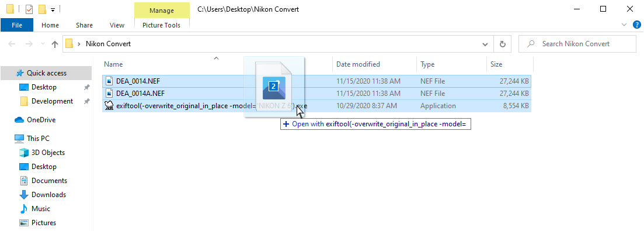Open the Help question mark icon
This screenshot has width=644, height=231.
[x=637, y=25]
